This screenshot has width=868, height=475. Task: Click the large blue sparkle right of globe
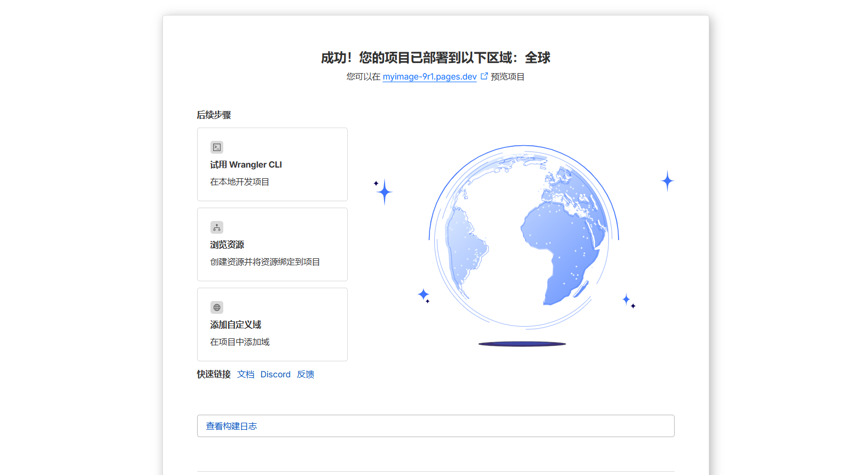point(667,181)
